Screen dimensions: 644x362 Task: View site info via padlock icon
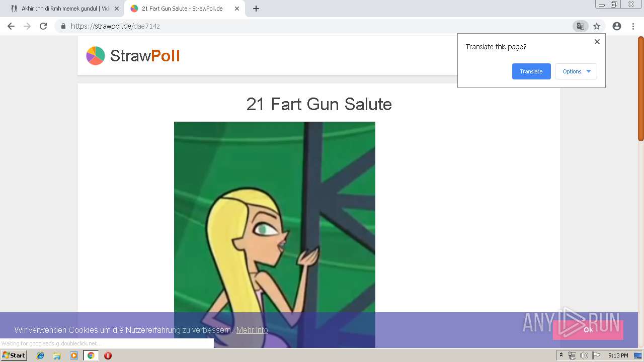click(63, 26)
